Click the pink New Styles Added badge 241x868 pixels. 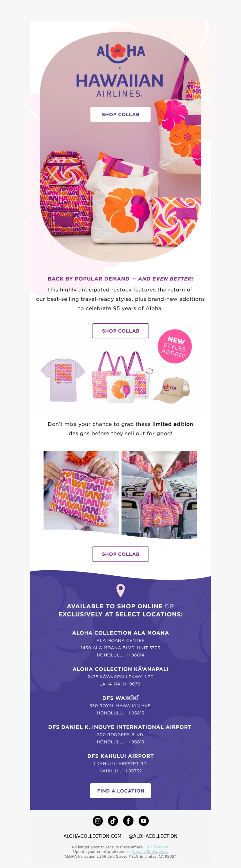[x=174, y=346]
